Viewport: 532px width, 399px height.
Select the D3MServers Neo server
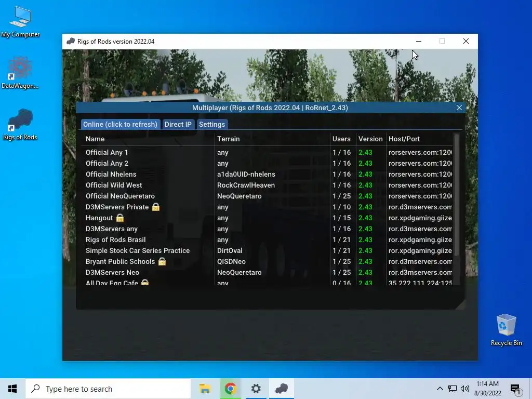pyautogui.click(x=268, y=272)
